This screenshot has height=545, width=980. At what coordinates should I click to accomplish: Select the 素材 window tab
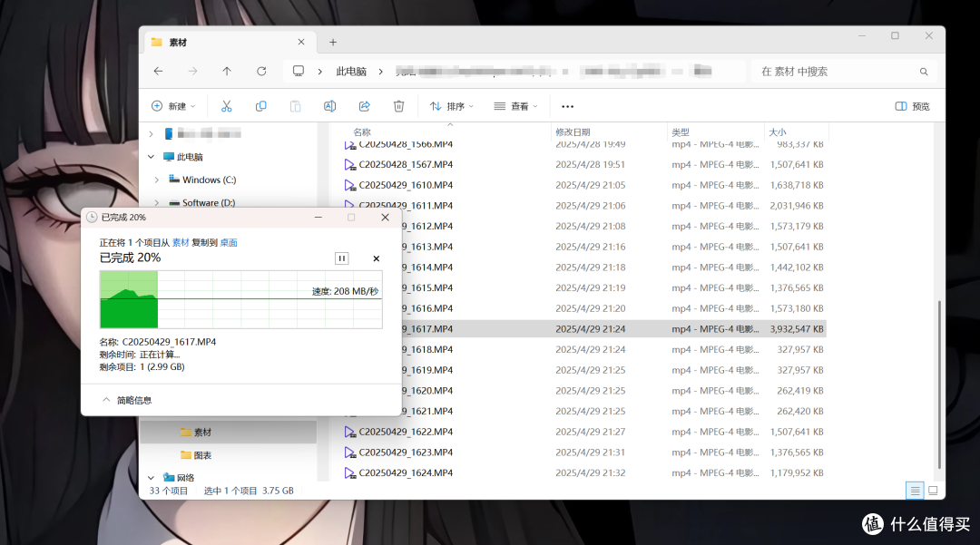coord(230,43)
